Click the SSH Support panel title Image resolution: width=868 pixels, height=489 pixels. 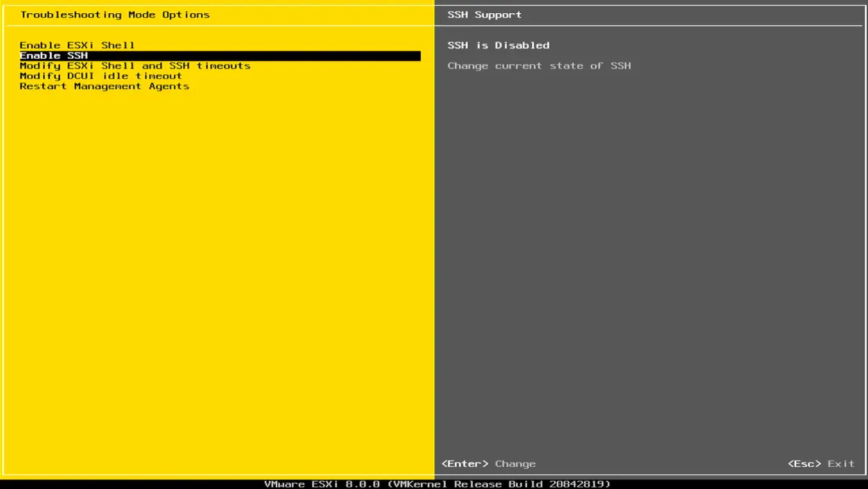point(484,15)
